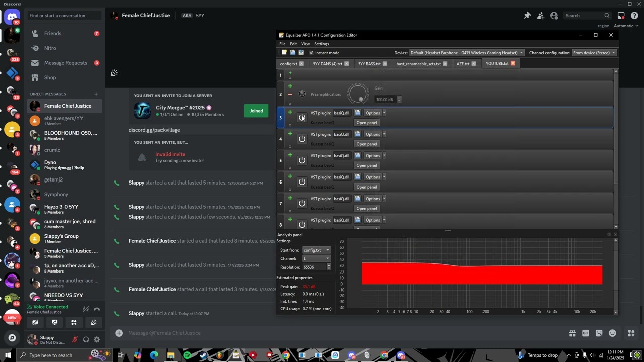
Task: Open Message Requests in Discord
Action: point(64,63)
